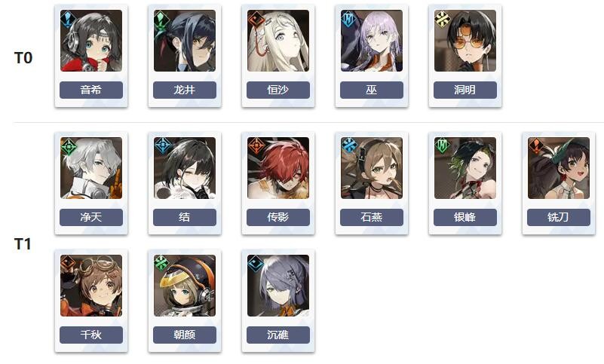Click the 铣刀 name label

[559, 217]
